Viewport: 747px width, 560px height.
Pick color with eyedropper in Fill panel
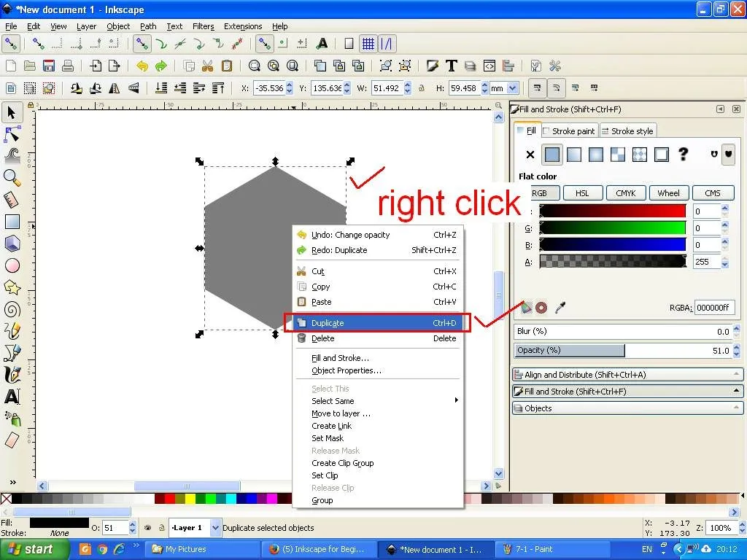click(560, 308)
